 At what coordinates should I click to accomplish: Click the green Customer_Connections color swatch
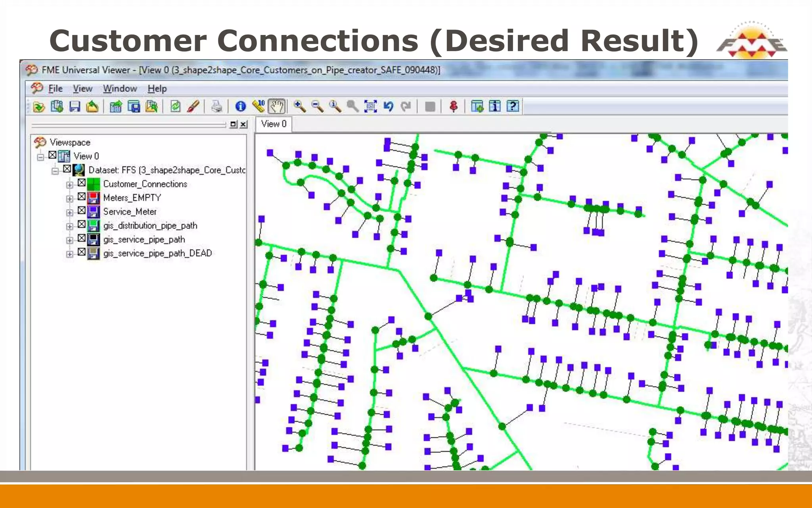(x=94, y=184)
